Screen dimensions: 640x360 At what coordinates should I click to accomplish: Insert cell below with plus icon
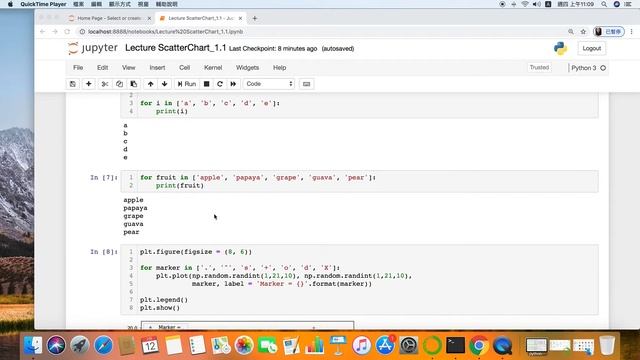(x=89, y=84)
